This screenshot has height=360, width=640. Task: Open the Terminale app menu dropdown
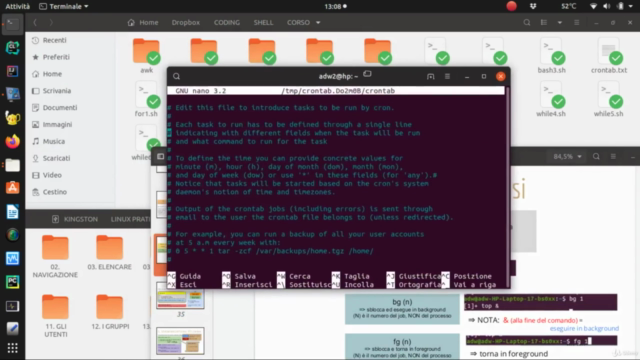(64, 6)
